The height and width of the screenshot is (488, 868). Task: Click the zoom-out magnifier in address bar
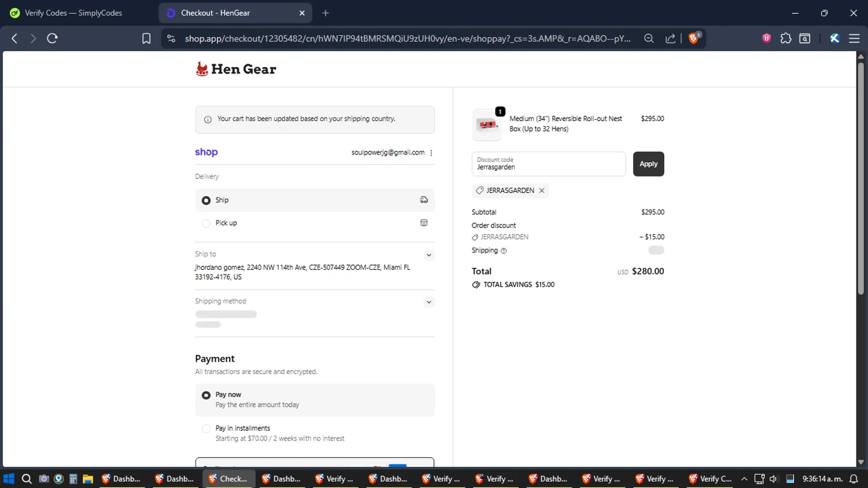649,38
